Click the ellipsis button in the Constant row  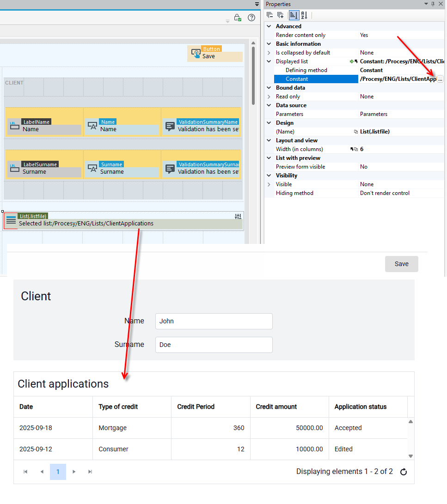440,79
